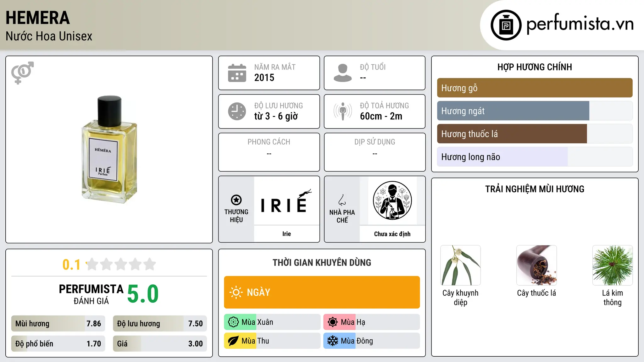Click the Phong cách card

point(269,152)
